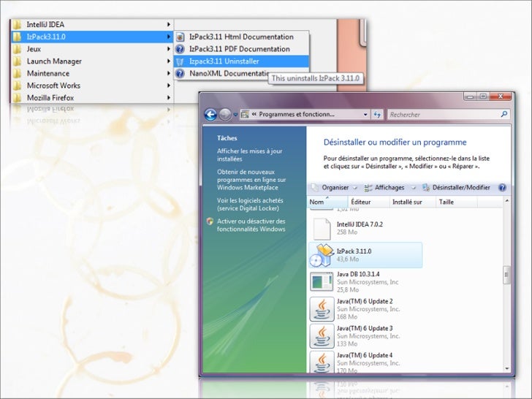
Task: Go back with the blue arrow button
Action: coord(210,115)
